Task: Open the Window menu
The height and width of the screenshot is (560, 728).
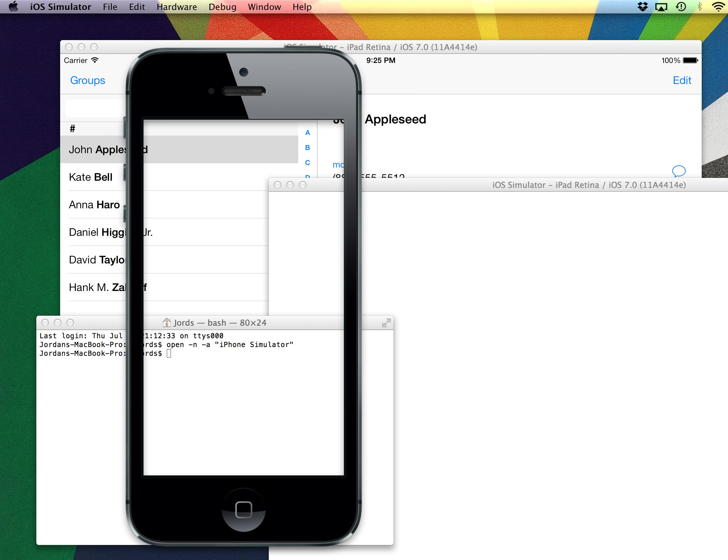Action: (x=264, y=7)
